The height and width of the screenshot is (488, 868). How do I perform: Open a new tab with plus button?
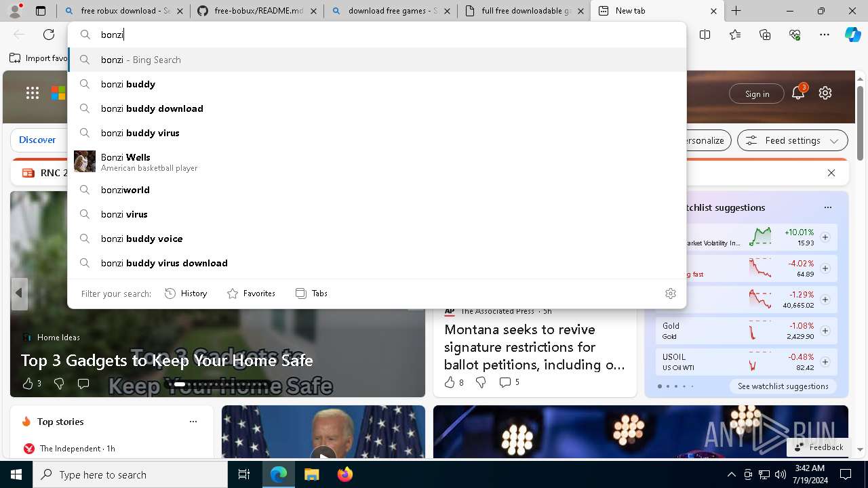pyautogui.click(x=736, y=11)
